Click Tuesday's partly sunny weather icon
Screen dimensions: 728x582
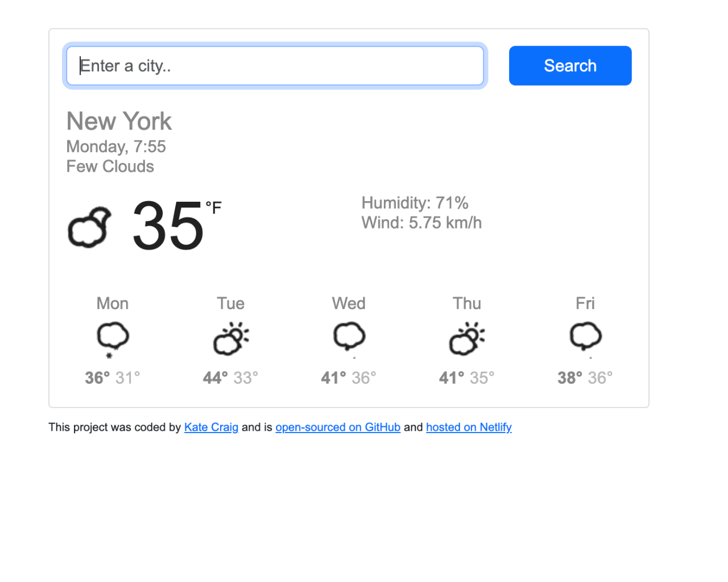coord(230,339)
